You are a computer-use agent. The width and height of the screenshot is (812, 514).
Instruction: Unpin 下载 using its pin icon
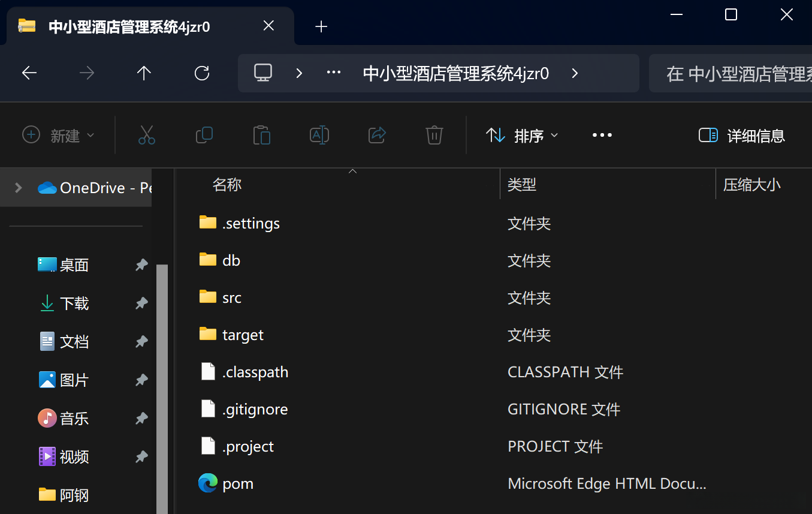(141, 303)
